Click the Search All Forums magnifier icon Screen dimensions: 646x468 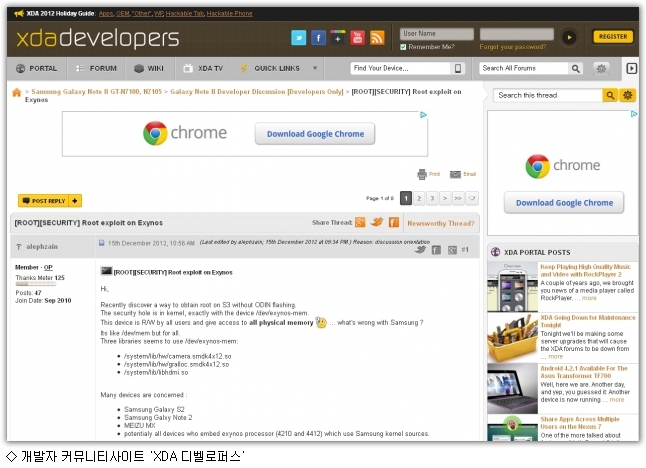(x=576, y=68)
